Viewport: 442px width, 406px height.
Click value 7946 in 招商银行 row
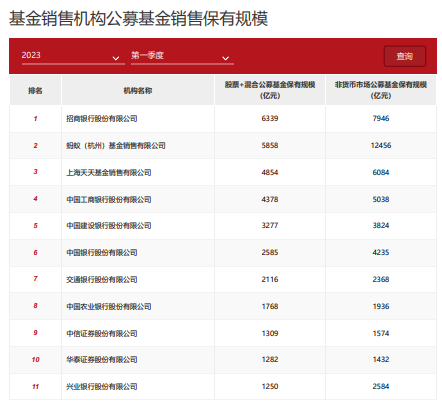381,118
